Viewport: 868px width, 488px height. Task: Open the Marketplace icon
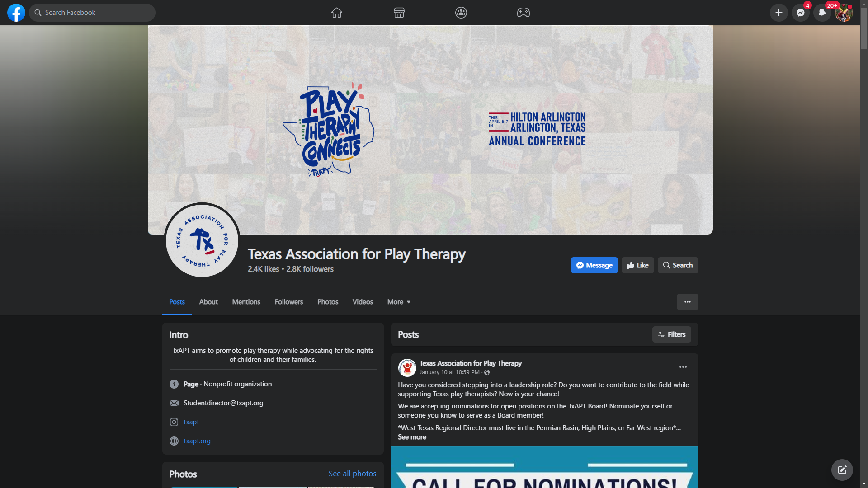pos(399,13)
